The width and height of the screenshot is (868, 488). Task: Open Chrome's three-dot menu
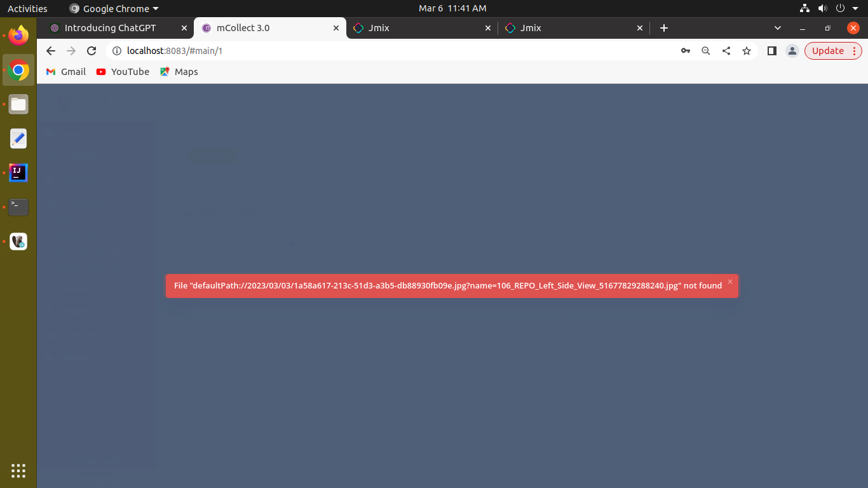855,51
